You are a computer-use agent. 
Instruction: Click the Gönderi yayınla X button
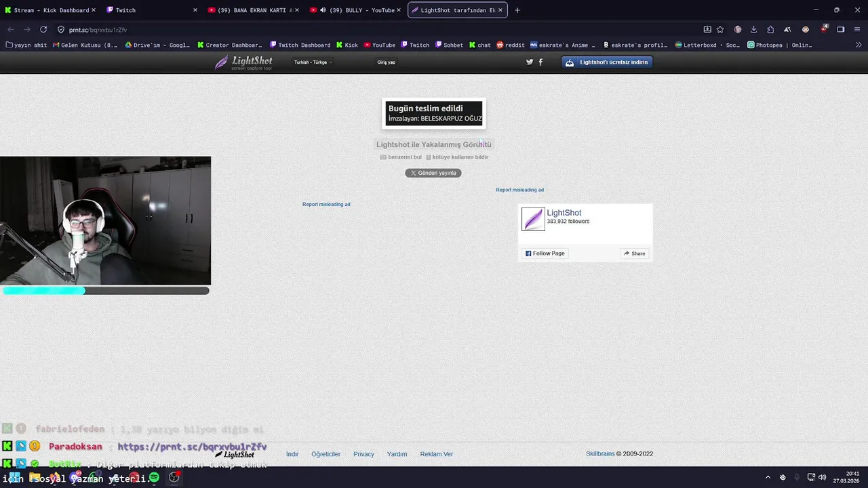pyautogui.click(x=433, y=173)
